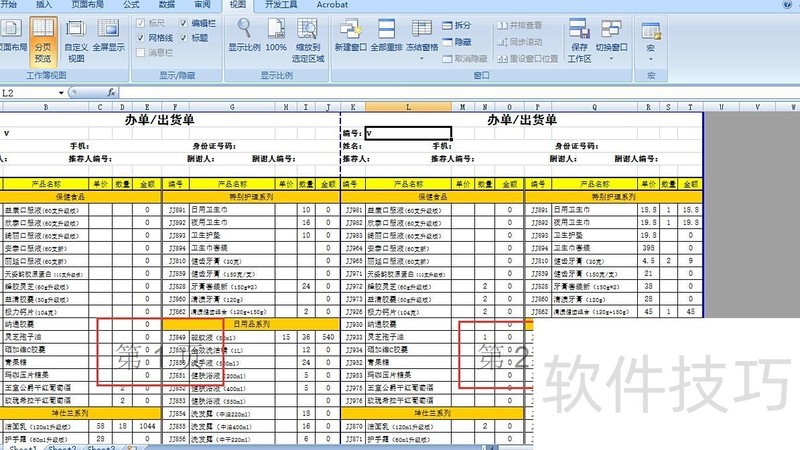Uncheck the 网格线 gridlines checkbox
This screenshot has width=800, height=450.
pos(141,38)
